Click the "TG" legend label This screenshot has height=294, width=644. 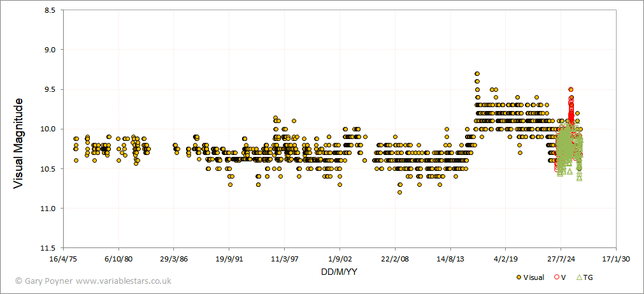tap(588, 277)
